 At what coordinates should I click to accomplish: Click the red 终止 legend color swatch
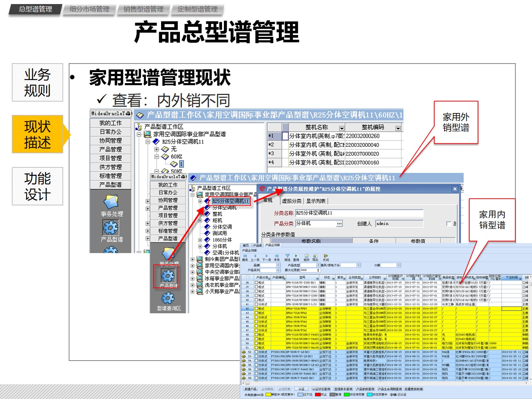pyautogui.click(x=318, y=395)
